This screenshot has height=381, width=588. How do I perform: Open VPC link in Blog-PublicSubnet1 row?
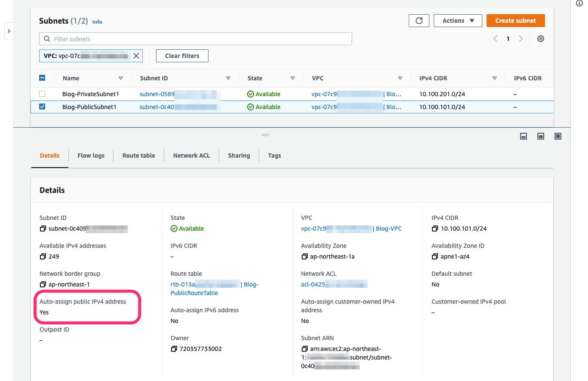tap(356, 107)
